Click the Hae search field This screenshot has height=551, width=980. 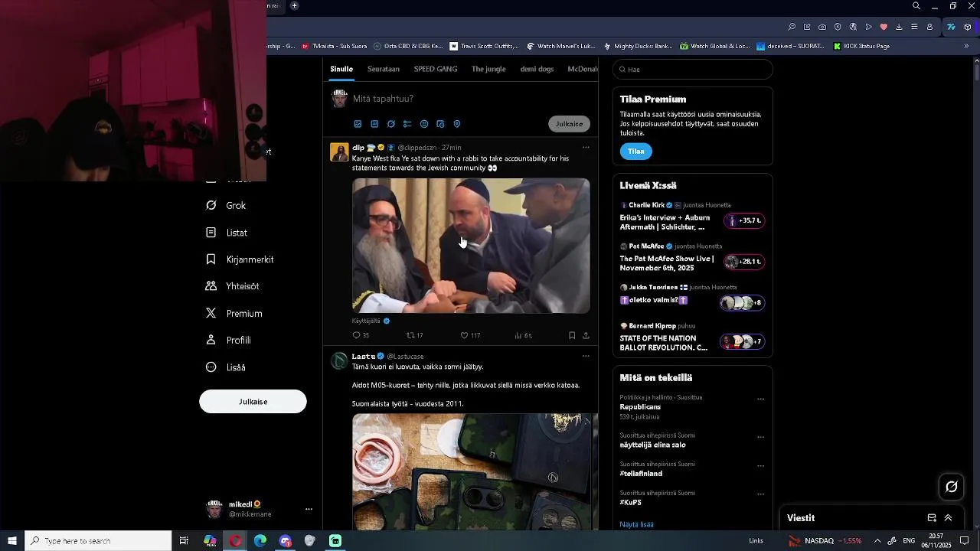click(x=692, y=70)
